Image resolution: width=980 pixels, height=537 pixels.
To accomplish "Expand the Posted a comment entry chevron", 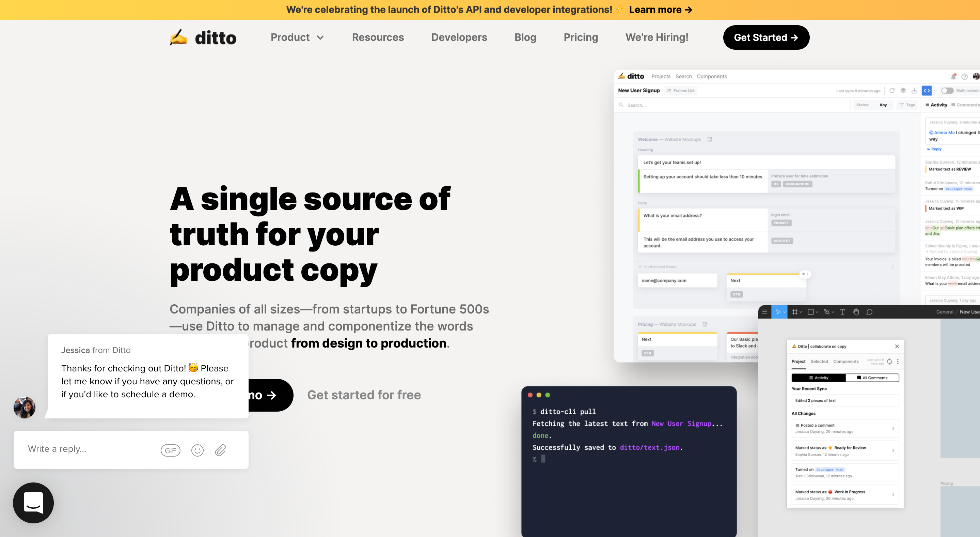I will pos(893,429).
